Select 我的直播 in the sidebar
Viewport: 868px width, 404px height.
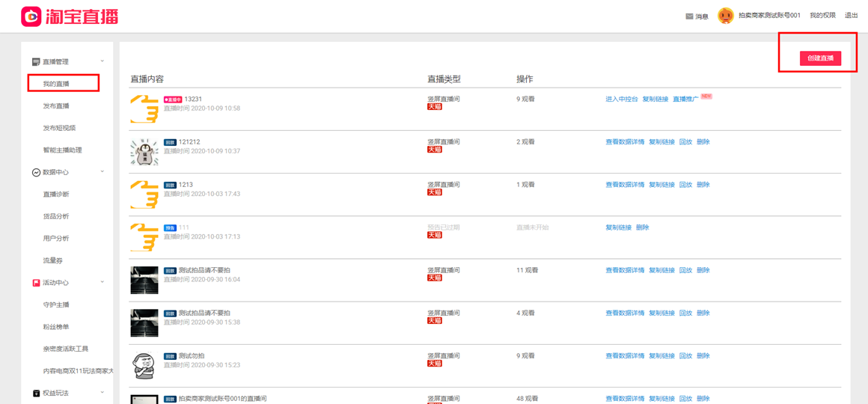[56, 84]
